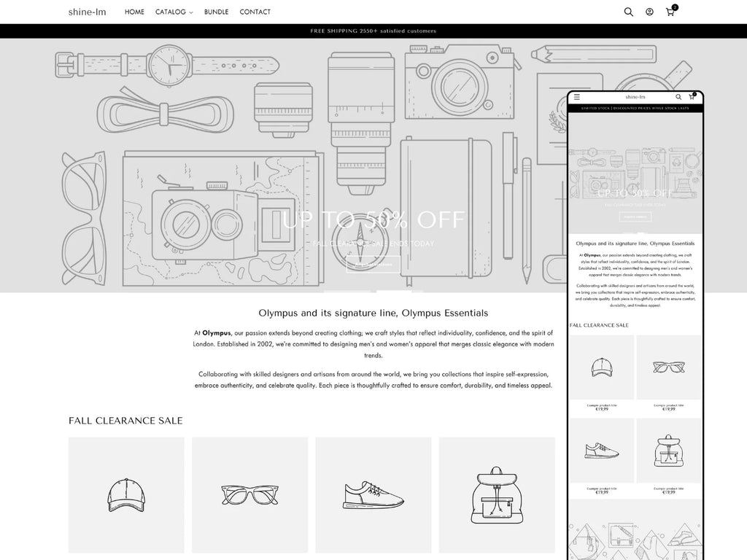Click the search icon in the mobile preview header

(678, 96)
